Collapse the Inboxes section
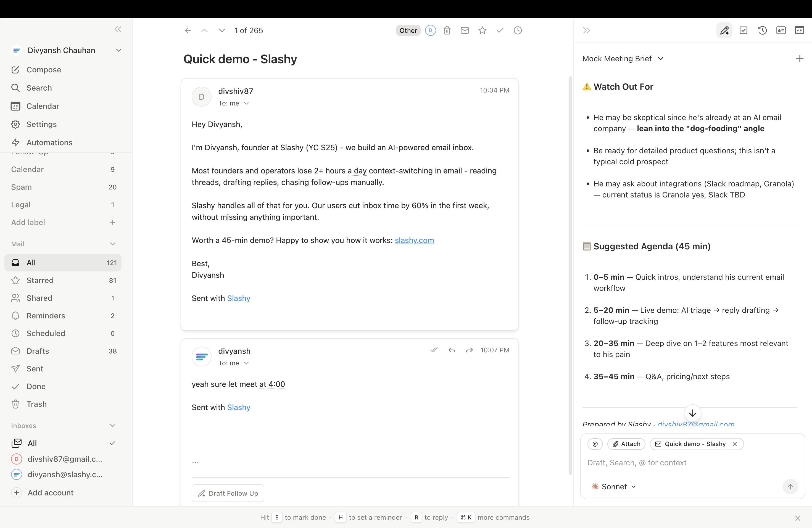This screenshot has width=812, height=528. (x=113, y=426)
